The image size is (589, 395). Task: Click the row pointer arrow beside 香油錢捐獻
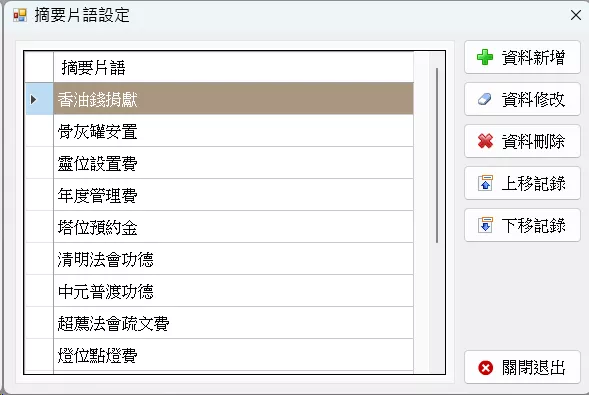click(x=33, y=100)
